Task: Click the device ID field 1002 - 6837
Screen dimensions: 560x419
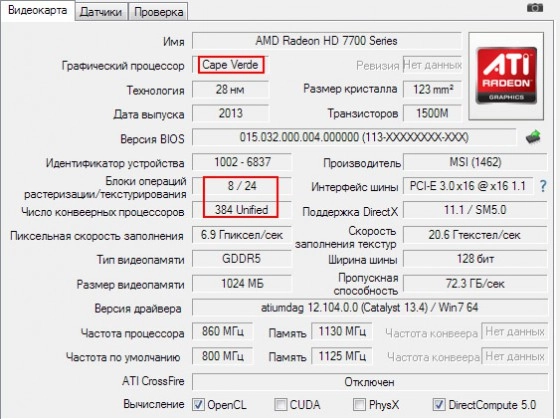Action: pyautogui.click(x=242, y=162)
